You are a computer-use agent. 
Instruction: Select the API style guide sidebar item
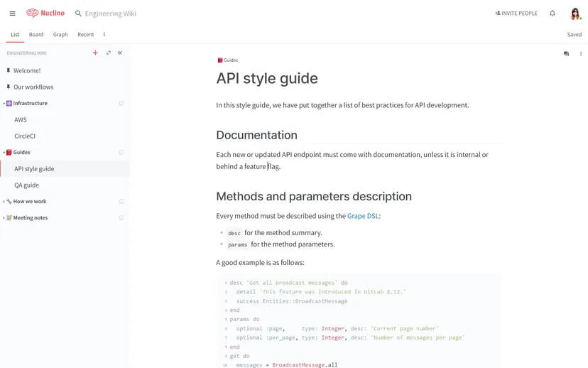65,169
